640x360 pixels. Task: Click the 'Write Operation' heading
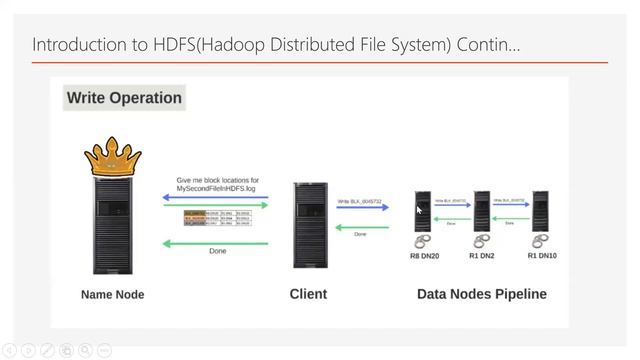[124, 98]
